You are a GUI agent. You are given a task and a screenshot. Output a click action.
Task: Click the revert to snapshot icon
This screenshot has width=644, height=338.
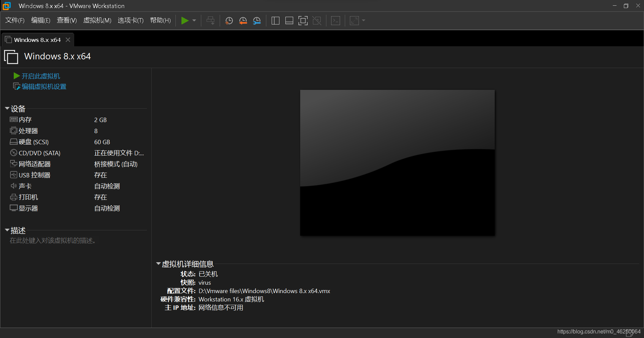[243, 21]
